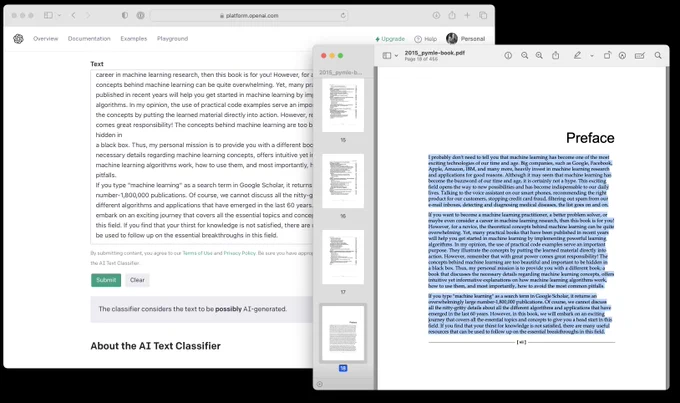Open the Privacy Policy link
This screenshot has width=680, height=403.
[239, 253]
